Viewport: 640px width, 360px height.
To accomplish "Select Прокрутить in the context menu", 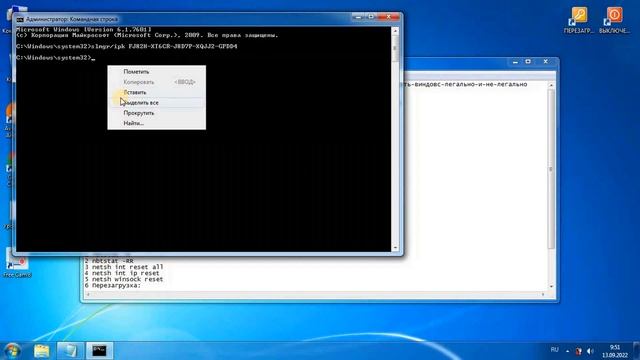I will click(x=156, y=113).
